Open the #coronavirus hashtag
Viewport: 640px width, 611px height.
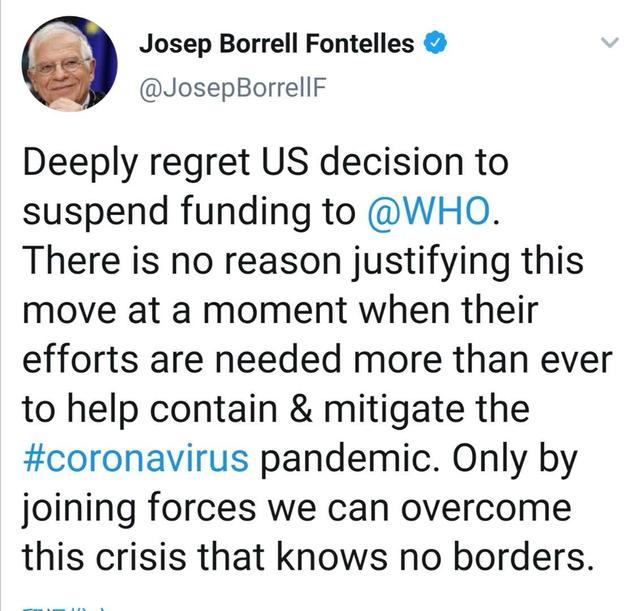135,460
